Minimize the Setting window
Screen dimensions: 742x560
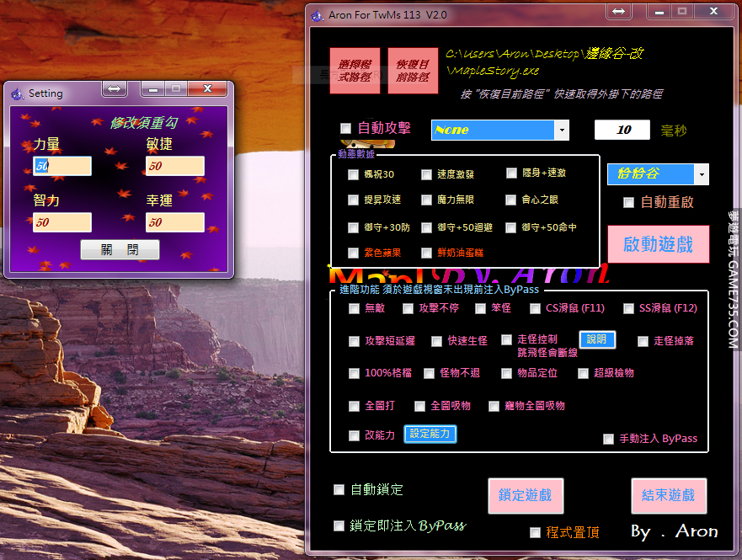152,89
